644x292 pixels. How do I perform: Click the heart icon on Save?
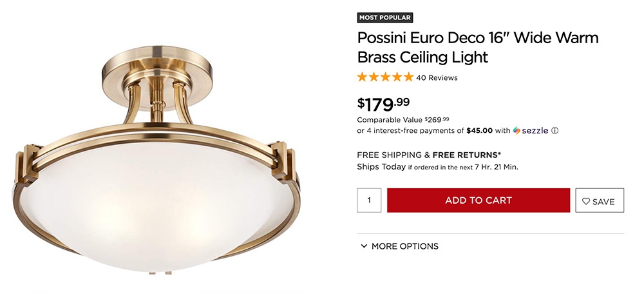click(586, 202)
